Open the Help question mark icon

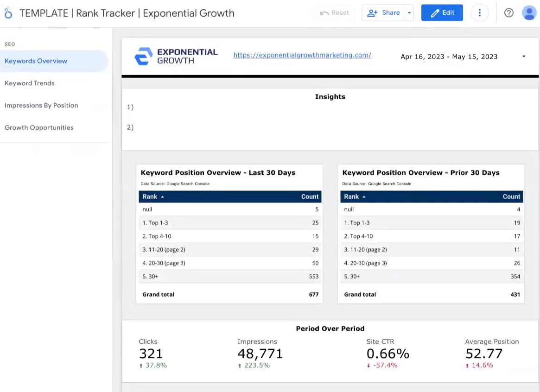pos(508,13)
